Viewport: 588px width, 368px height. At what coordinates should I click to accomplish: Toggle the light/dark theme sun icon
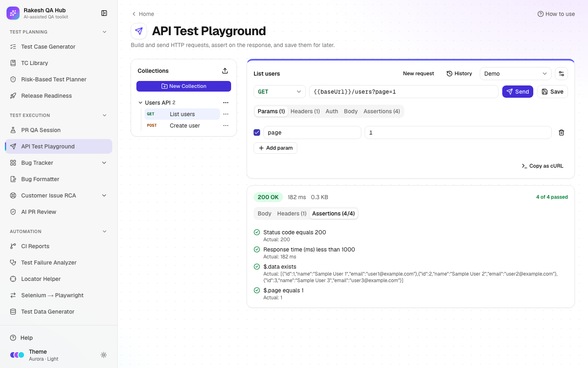[x=104, y=355]
